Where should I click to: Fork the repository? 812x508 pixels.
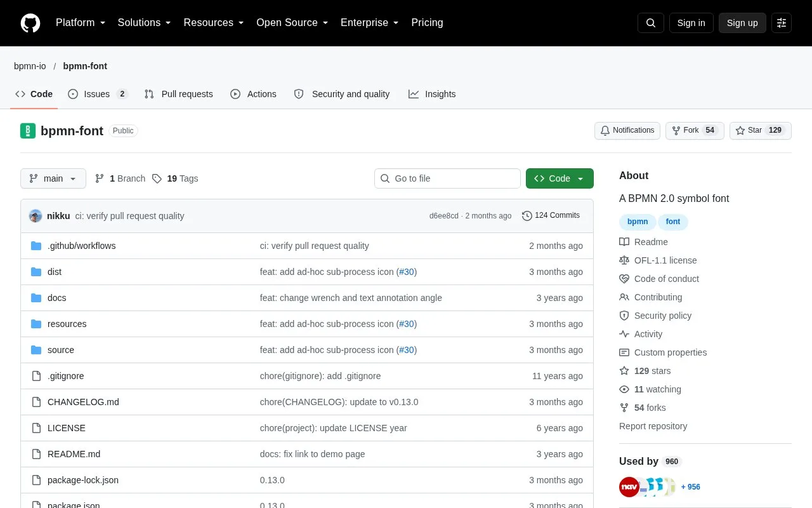point(695,131)
